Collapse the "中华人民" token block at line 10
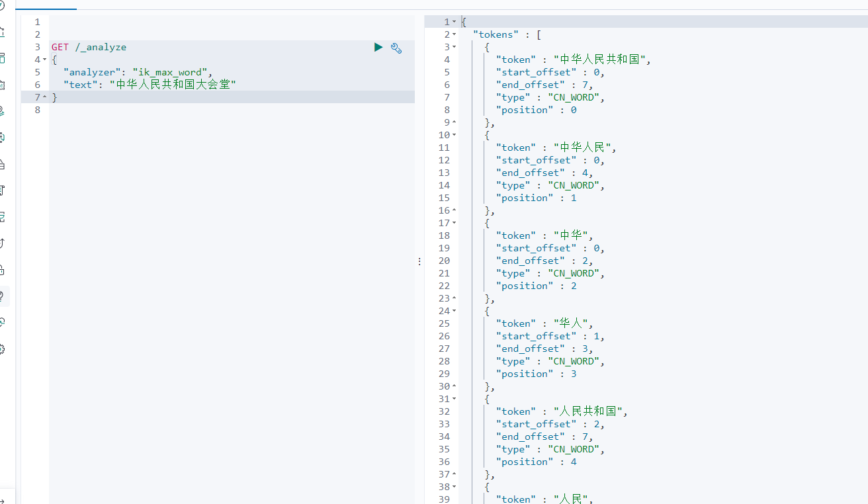Screen dimensions: 868x504 click(454, 135)
